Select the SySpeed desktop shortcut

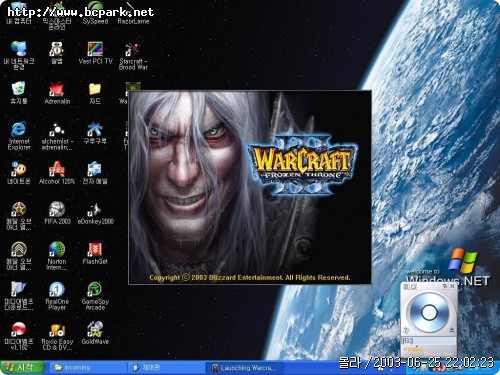pyautogui.click(x=95, y=13)
